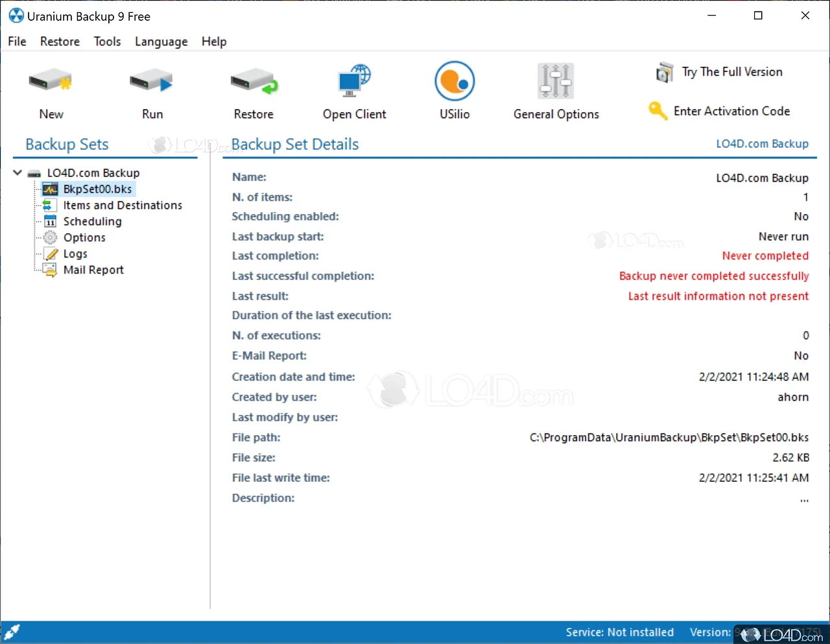
Task: Collapse the LO4D.com Backup tree node
Action: (18, 173)
